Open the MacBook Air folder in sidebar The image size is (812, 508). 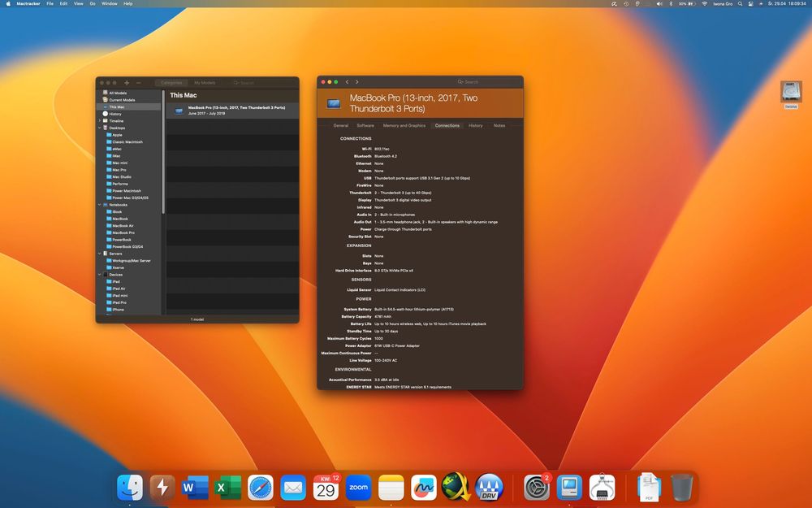click(x=123, y=226)
